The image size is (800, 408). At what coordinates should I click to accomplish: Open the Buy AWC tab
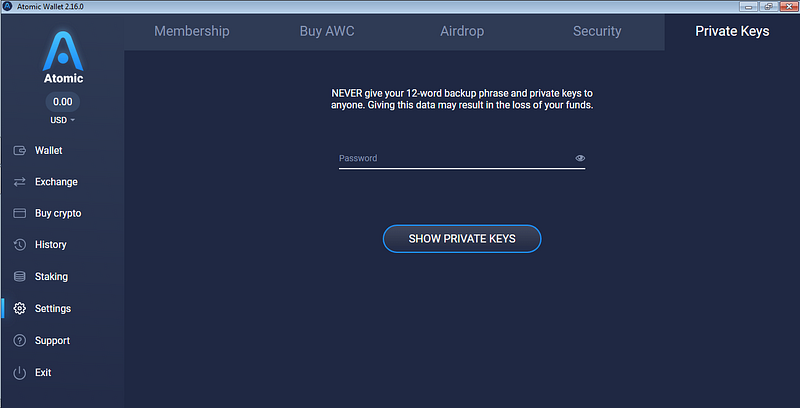pyautogui.click(x=327, y=31)
